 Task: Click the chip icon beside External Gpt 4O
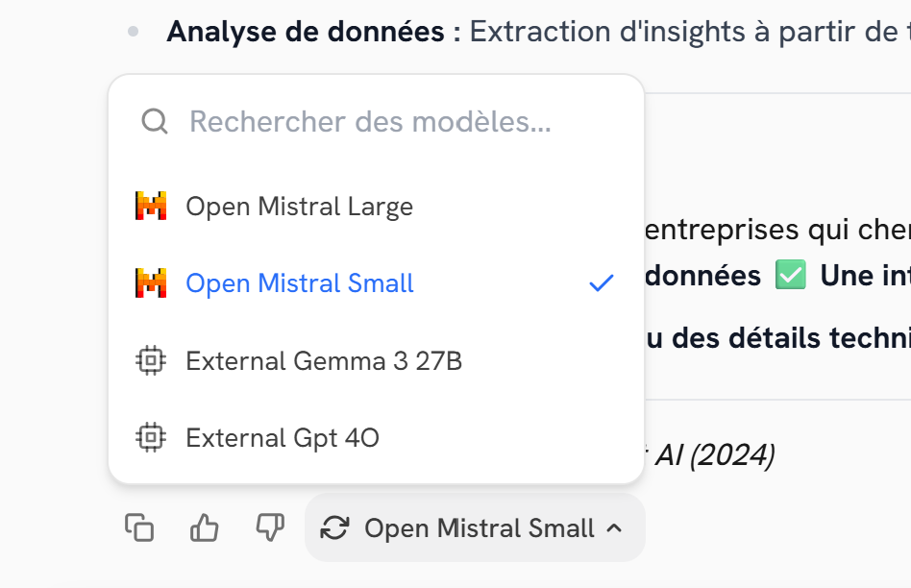[151, 438]
